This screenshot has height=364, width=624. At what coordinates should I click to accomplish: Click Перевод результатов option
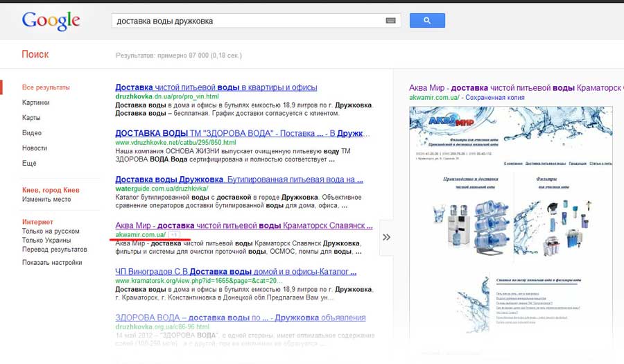point(55,250)
